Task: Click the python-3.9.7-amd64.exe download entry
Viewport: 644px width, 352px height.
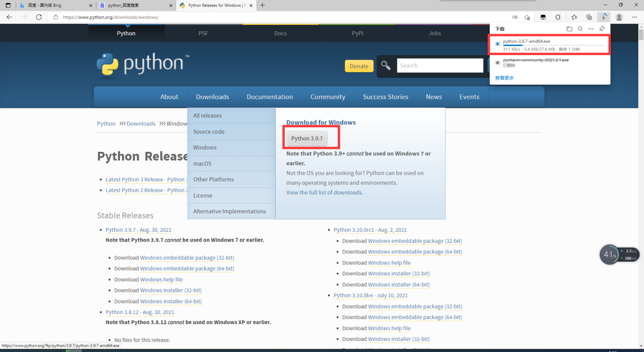Action: (x=549, y=45)
